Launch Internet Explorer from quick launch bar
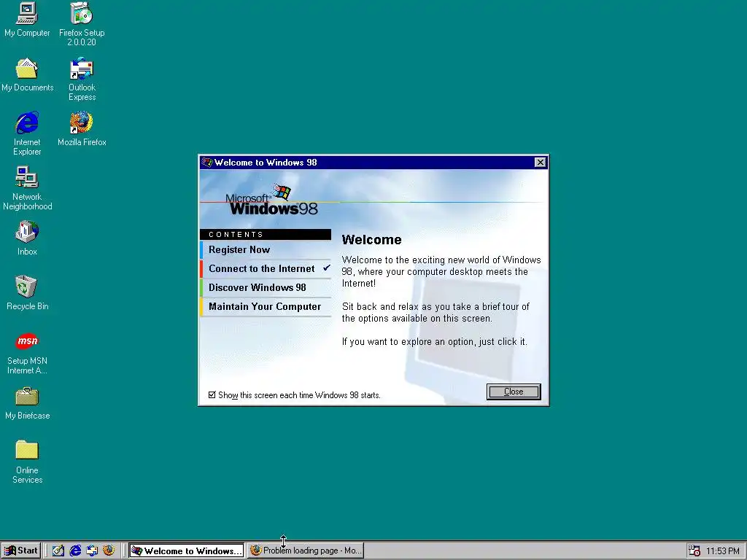 [x=75, y=551]
